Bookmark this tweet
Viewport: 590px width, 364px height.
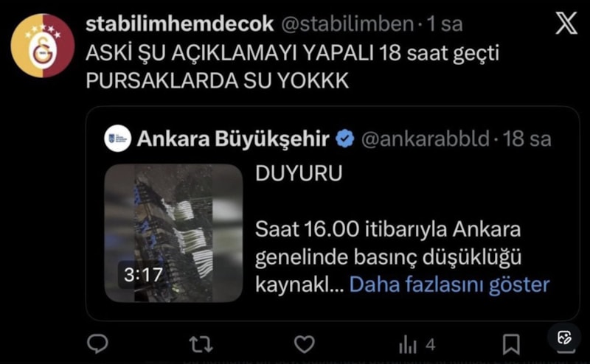[x=511, y=344]
